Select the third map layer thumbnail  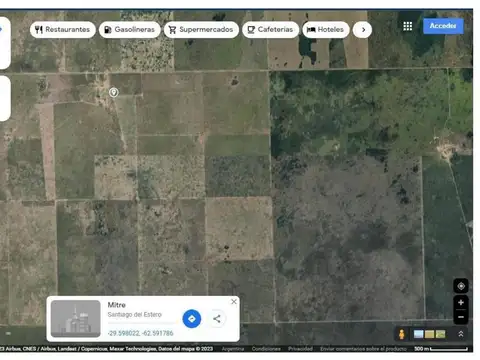coord(440,334)
